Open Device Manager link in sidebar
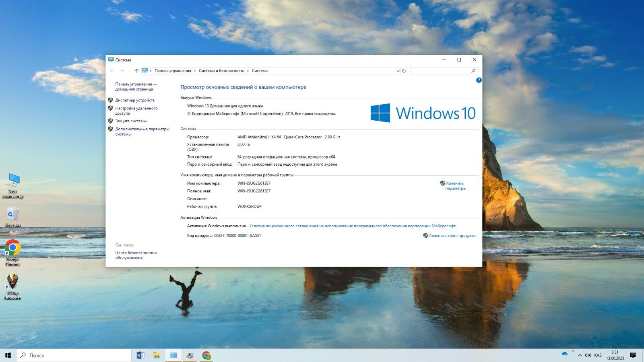Screen dimensions: 644x362 point(135,100)
